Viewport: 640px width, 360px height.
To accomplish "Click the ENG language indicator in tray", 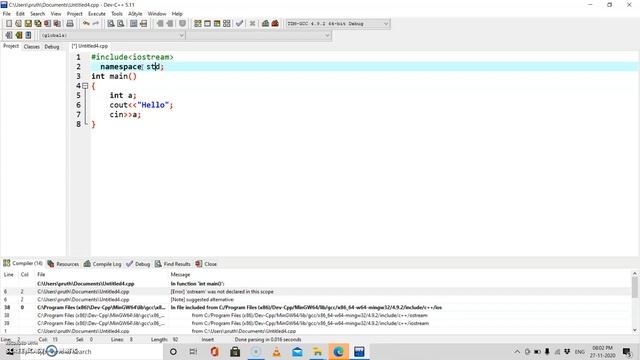I will click(x=580, y=351).
